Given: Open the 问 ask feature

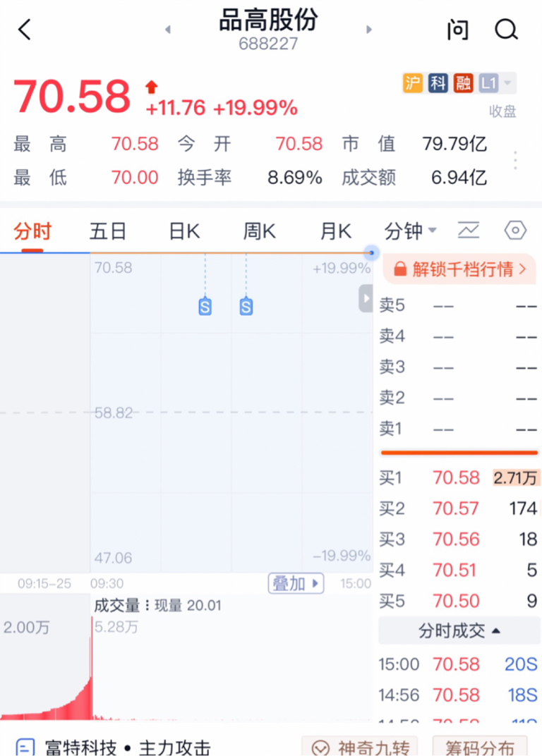Looking at the screenshot, I should (457, 30).
